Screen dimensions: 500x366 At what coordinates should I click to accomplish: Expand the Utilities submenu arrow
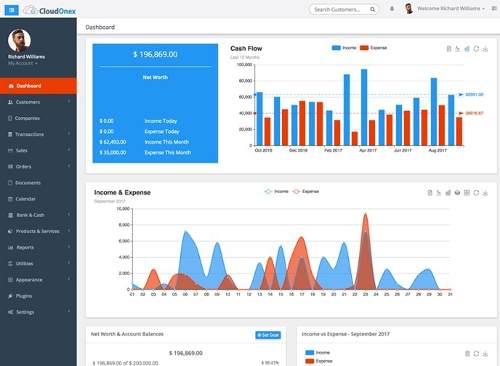pyautogui.click(x=69, y=263)
